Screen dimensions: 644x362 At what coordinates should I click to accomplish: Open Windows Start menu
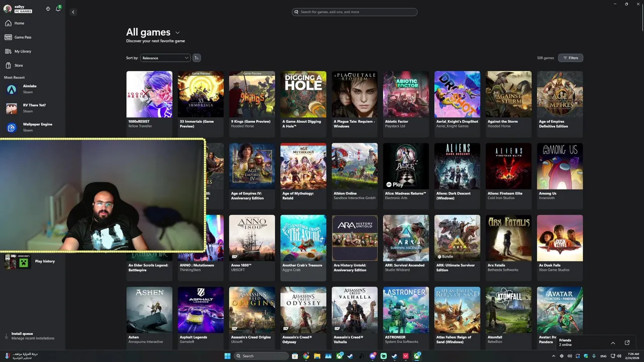pyautogui.click(x=227, y=356)
